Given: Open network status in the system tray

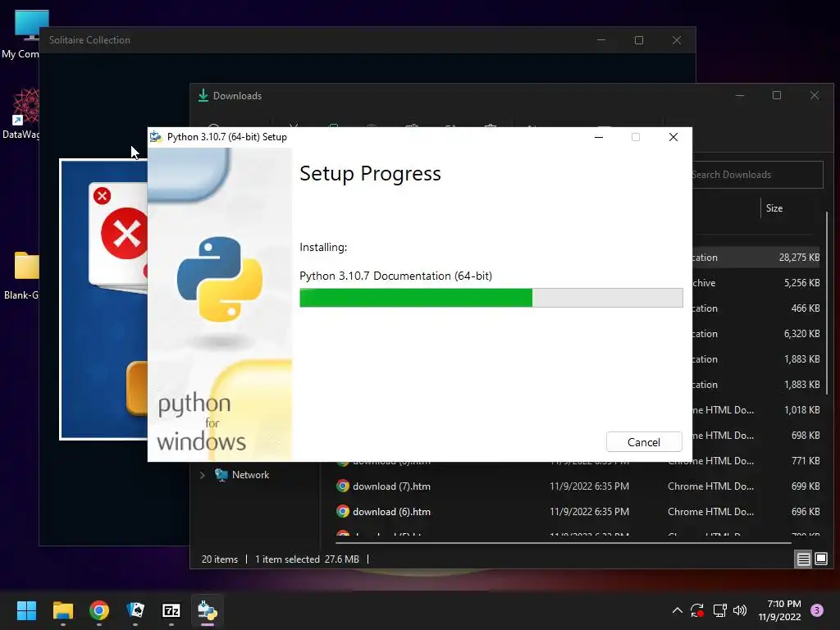Looking at the screenshot, I should click(719, 610).
